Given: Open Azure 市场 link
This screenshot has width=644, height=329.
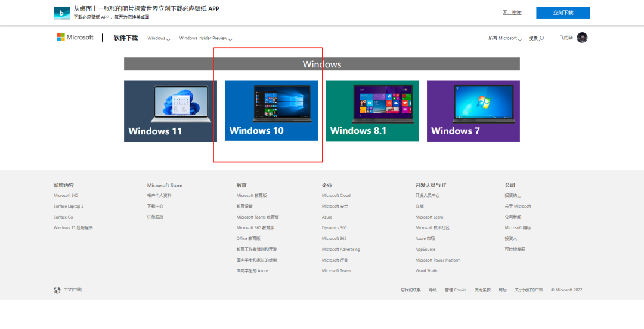Looking at the screenshot, I should (x=425, y=238).
